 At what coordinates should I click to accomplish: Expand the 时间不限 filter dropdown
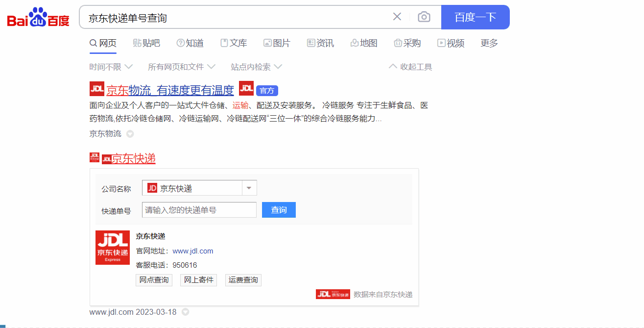(111, 67)
